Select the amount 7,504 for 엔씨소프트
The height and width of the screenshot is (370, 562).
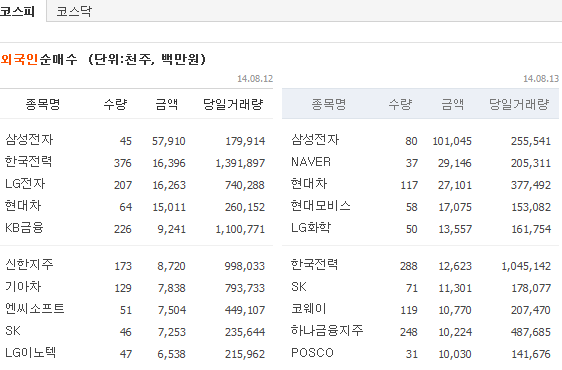click(172, 310)
